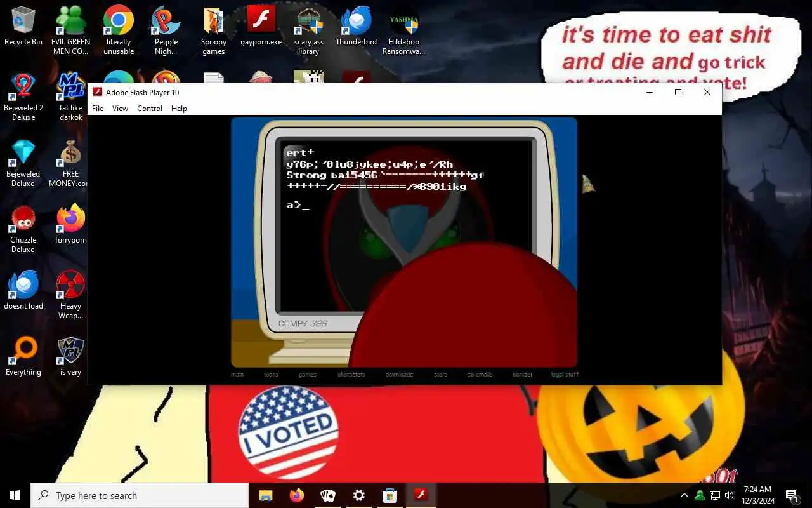The height and width of the screenshot is (508, 812).
Task: Open File Explorer from the taskbar
Action: pyautogui.click(x=265, y=495)
